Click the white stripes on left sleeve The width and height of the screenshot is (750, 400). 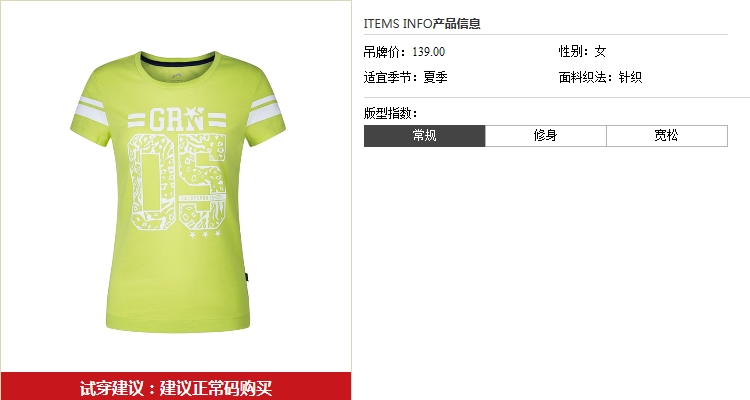(90, 111)
